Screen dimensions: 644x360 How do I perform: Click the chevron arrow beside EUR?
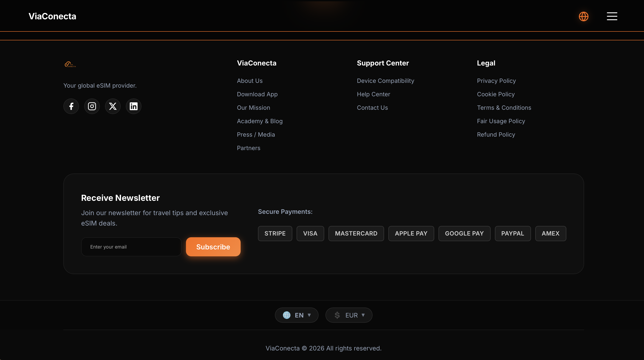click(363, 315)
